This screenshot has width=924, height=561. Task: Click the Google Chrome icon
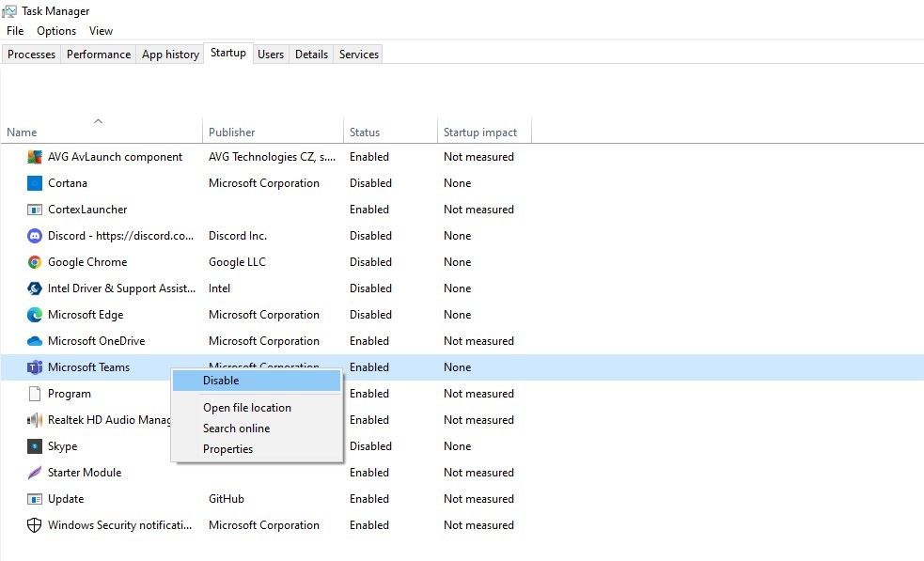35,262
